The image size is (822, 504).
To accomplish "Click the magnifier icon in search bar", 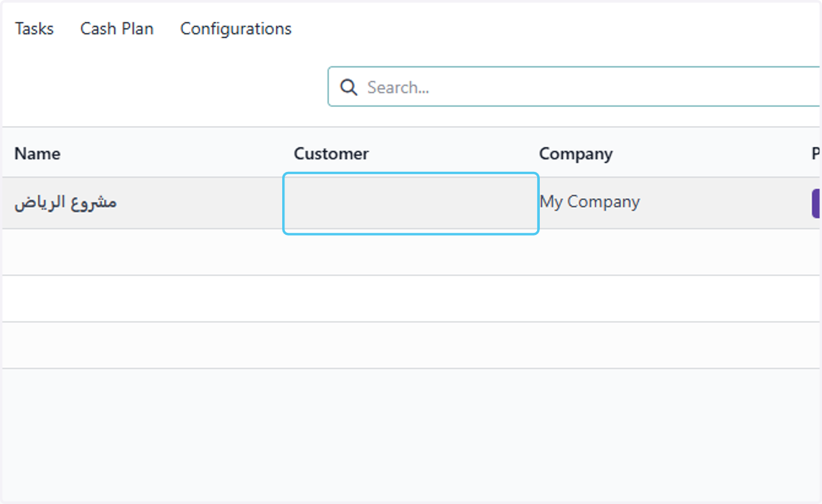I will [x=349, y=88].
